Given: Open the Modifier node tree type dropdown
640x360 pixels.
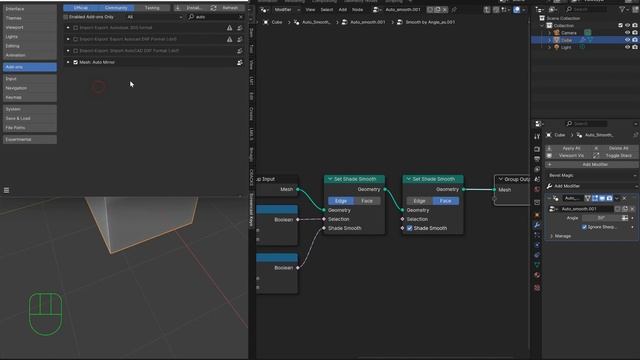Looking at the screenshot, I should tap(286, 9).
